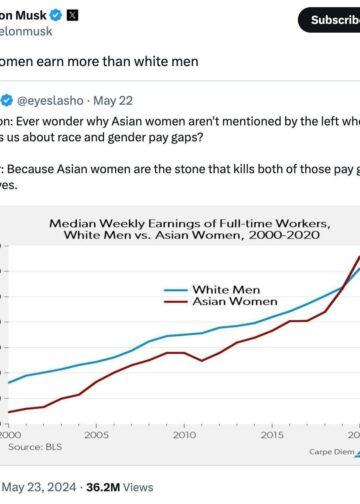Click the chart title text
360x504 pixels.
click(x=190, y=229)
